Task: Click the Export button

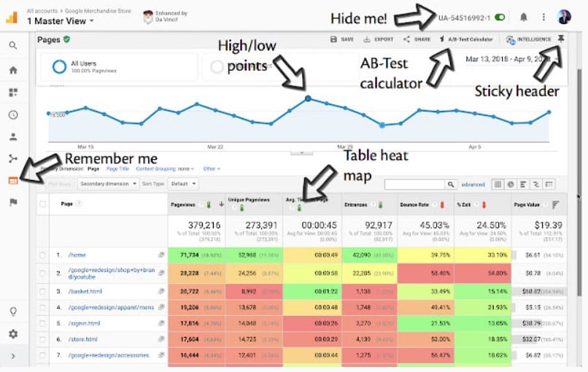Action: [x=379, y=39]
